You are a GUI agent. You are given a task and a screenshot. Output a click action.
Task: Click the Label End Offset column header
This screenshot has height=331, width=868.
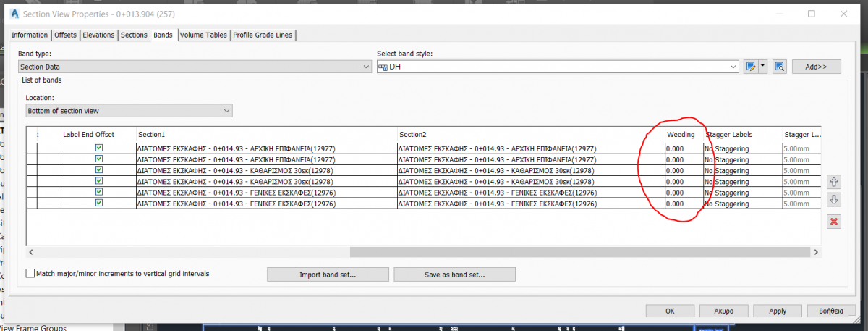click(x=98, y=134)
